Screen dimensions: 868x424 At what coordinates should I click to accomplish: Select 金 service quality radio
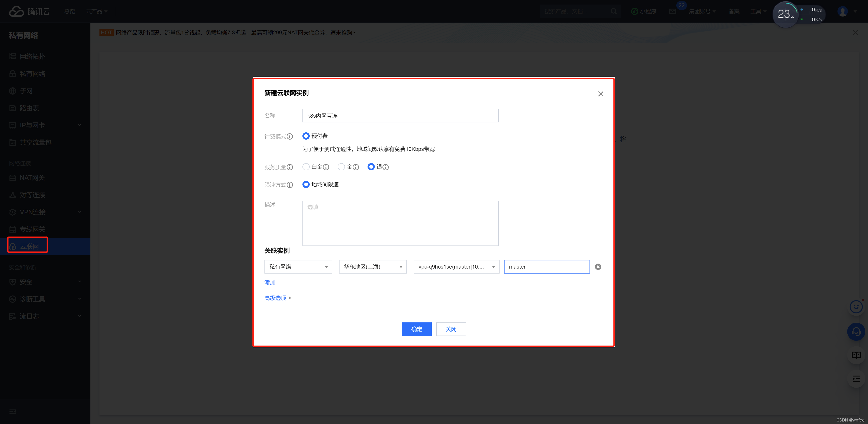click(341, 167)
